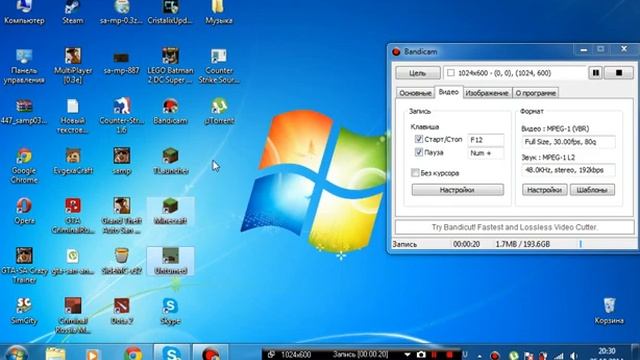The height and width of the screenshot is (360, 640).
Task: Open Chrome from the taskbar
Action: click(133, 354)
